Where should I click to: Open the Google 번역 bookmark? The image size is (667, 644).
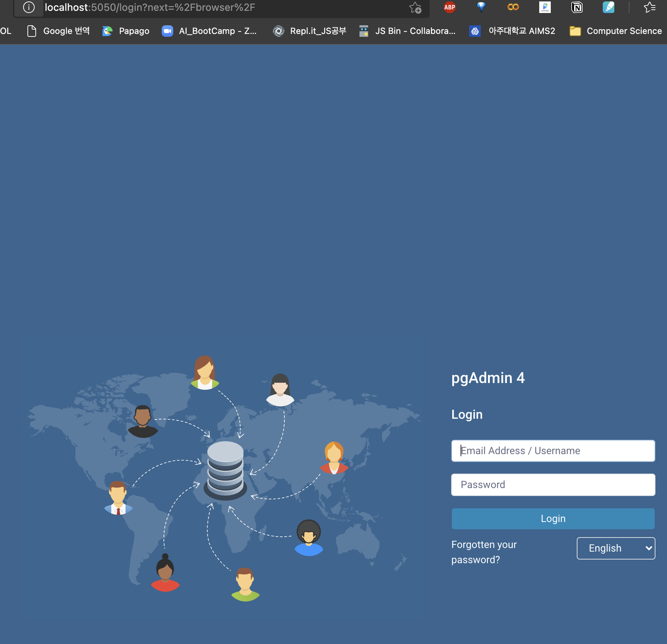[x=58, y=31]
